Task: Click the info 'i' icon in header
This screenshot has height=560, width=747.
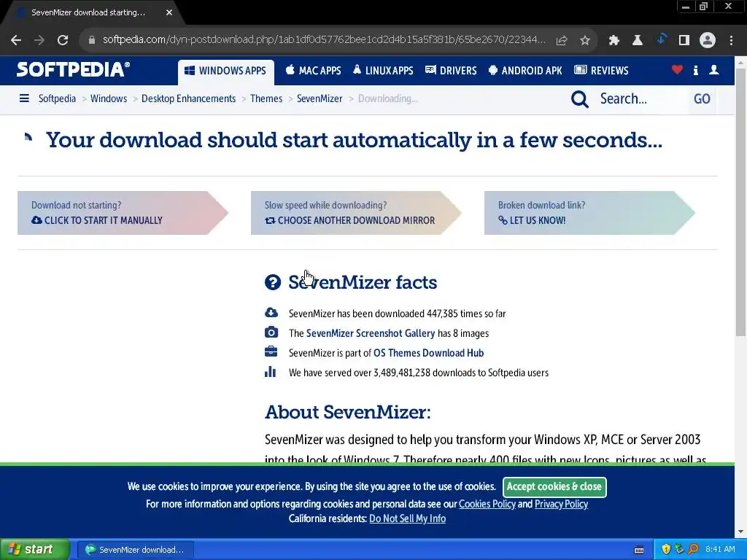Action: (x=695, y=71)
